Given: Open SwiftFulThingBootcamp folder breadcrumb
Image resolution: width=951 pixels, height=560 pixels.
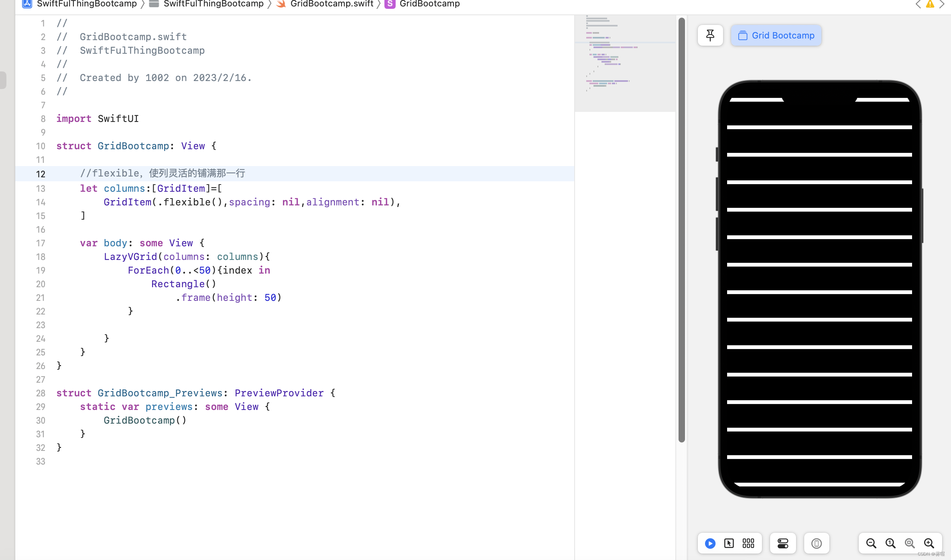Looking at the screenshot, I should tap(213, 4).
